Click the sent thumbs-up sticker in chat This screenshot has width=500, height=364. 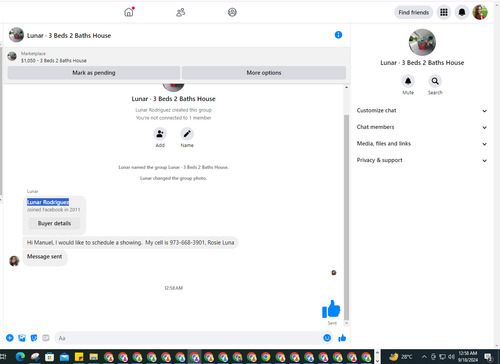(331, 309)
